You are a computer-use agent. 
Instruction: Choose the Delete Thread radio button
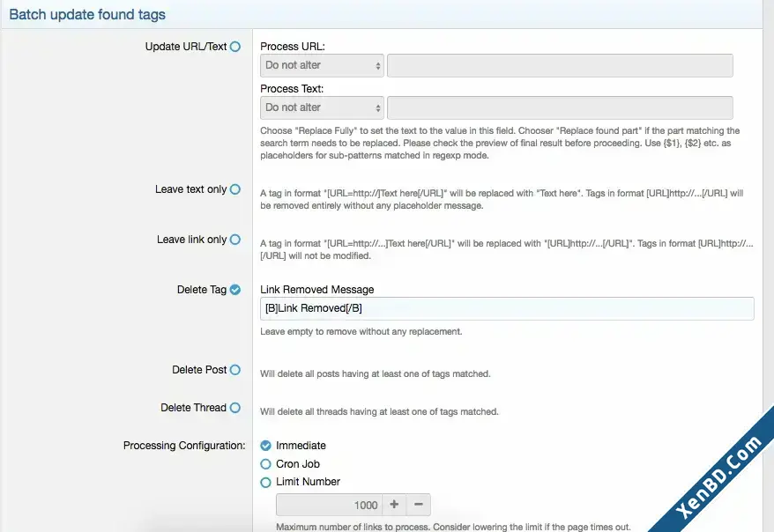[x=235, y=408]
